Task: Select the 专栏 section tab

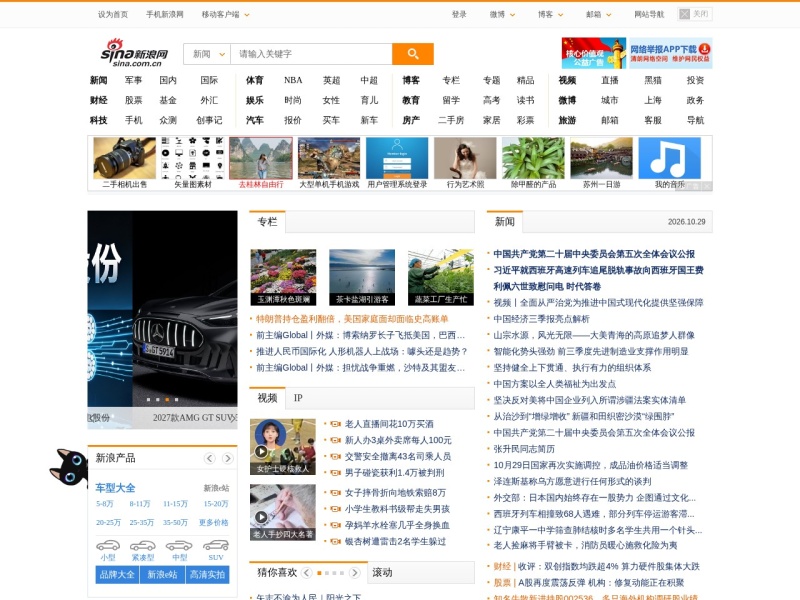Action: coord(267,222)
